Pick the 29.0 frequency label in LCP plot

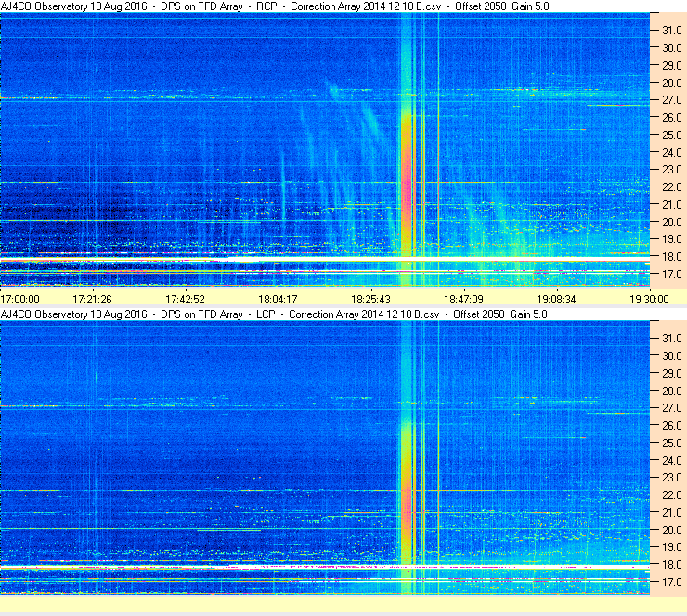(672, 374)
